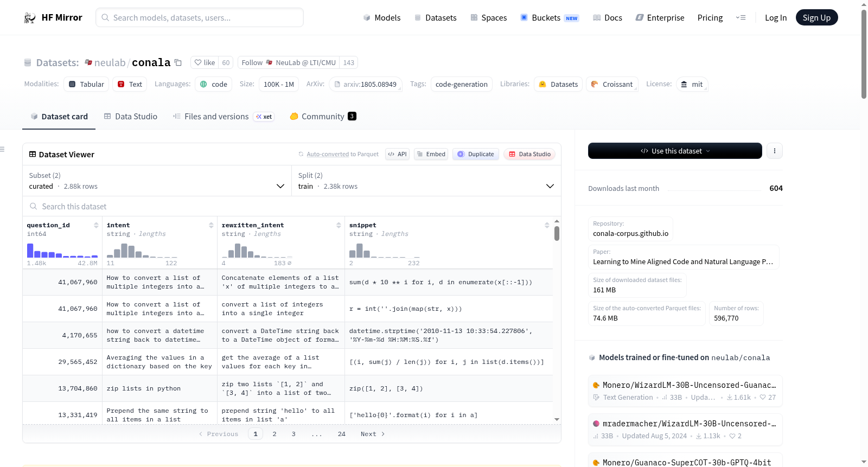The image size is (868, 467).
Task: Focus the Search this dataset field
Action: coord(292,207)
